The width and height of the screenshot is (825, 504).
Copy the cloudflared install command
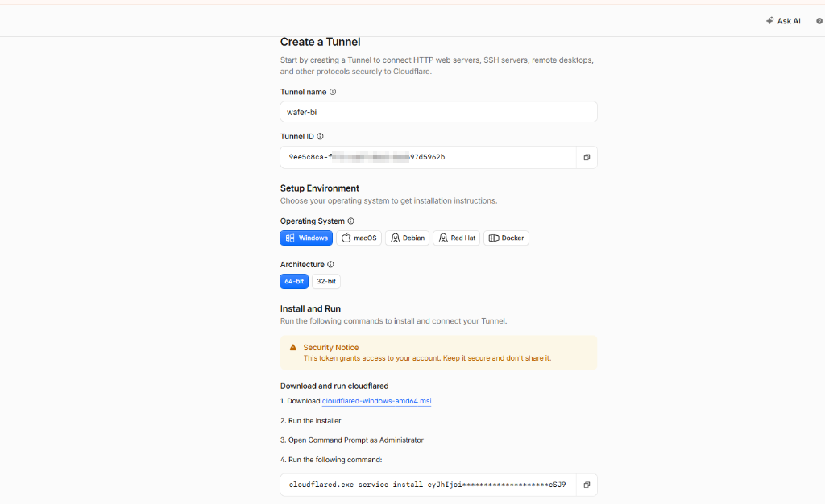tap(587, 485)
